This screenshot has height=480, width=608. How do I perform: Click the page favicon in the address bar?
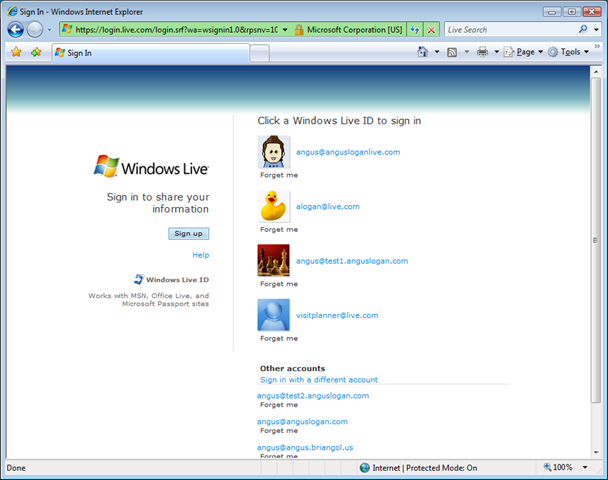click(x=67, y=29)
